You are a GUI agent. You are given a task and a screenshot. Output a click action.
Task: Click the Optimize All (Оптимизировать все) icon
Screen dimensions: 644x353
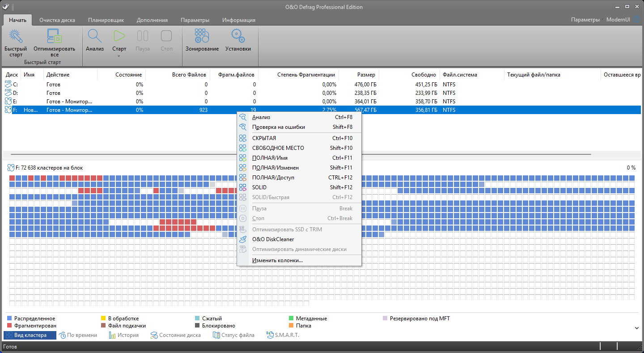coord(54,37)
